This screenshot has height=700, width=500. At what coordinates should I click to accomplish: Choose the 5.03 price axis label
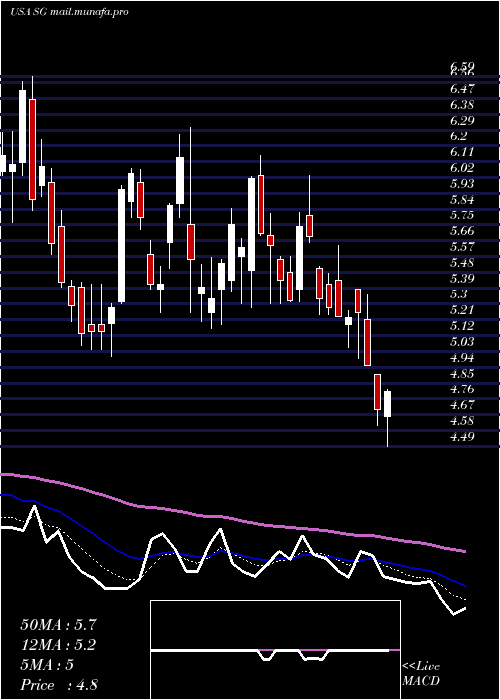[x=462, y=342]
